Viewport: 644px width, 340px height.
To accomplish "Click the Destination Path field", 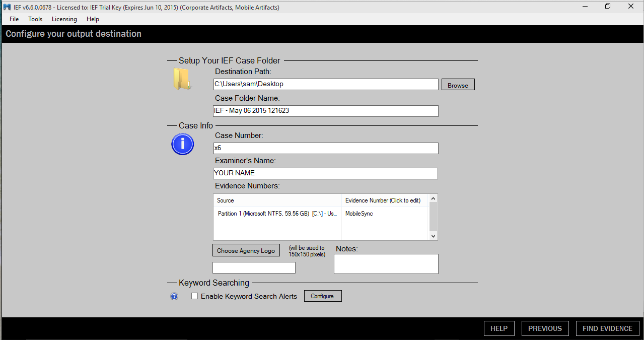I will coord(326,84).
